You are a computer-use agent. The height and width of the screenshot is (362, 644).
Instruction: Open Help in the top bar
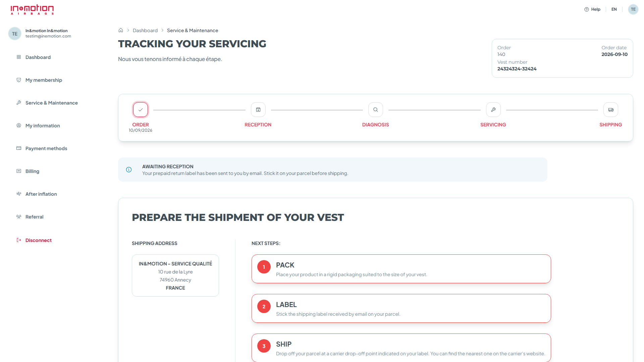pos(592,9)
